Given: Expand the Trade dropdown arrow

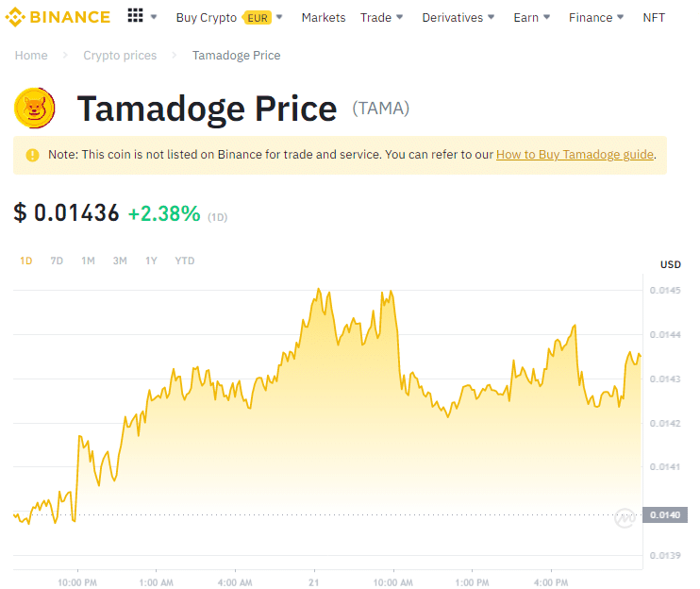Looking at the screenshot, I should click(400, 17).
